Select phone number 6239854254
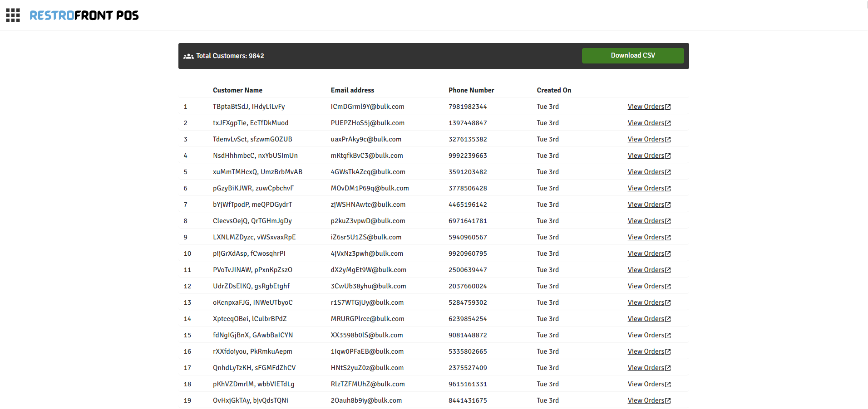The height and width of the screenshot is (409, 868). pyautogui.click(x=468, y=319)
